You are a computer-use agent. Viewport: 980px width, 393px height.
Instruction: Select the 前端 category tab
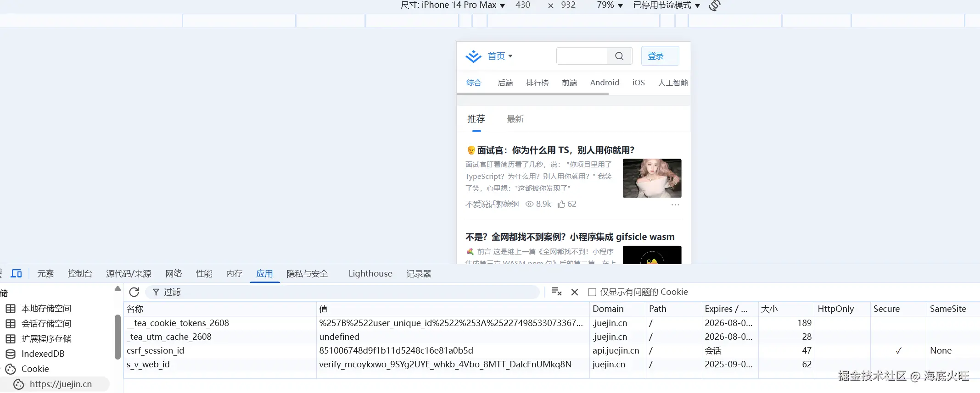pyautogui.click(x=569, y=83)
